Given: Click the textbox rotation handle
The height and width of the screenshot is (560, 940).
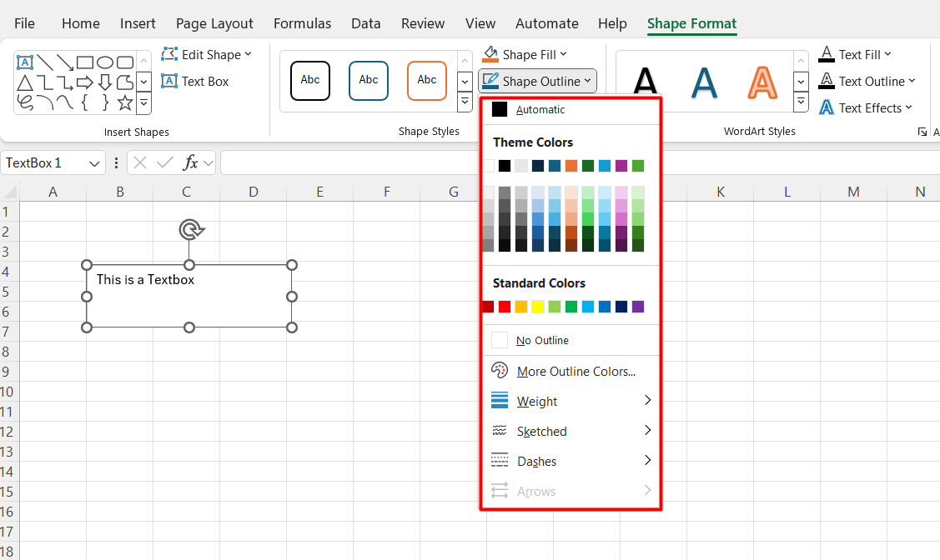Looking at the screenshot, I should [191, 229].
